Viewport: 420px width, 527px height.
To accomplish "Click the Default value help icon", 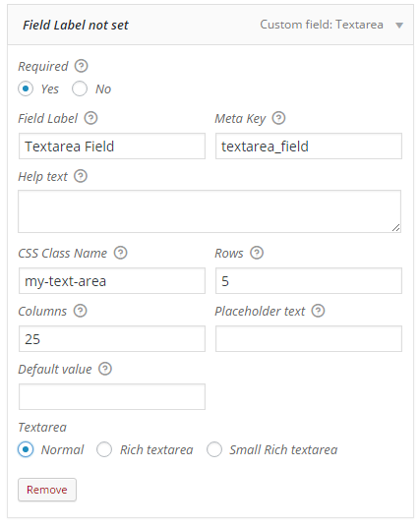I will click(105, 369).
